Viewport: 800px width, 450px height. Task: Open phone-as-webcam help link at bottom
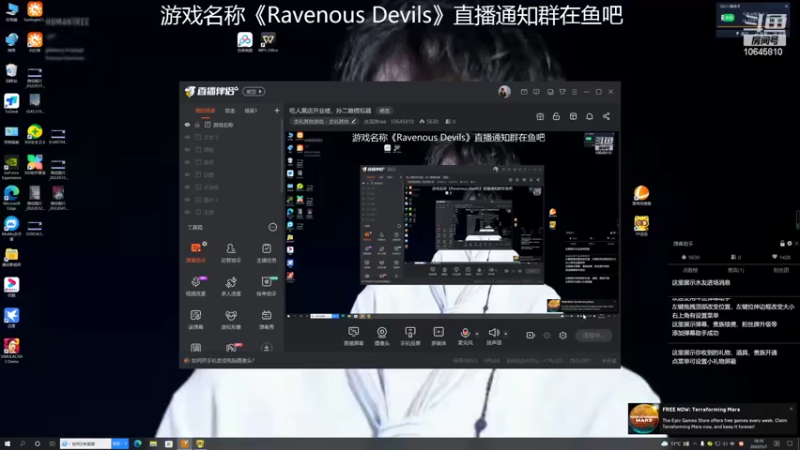point(222,361)
